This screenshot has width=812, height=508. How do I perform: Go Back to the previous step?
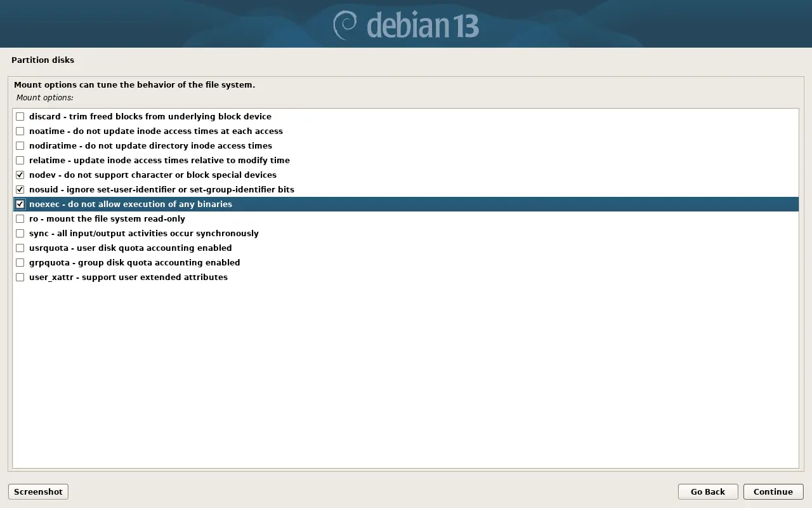coord(708,491)
